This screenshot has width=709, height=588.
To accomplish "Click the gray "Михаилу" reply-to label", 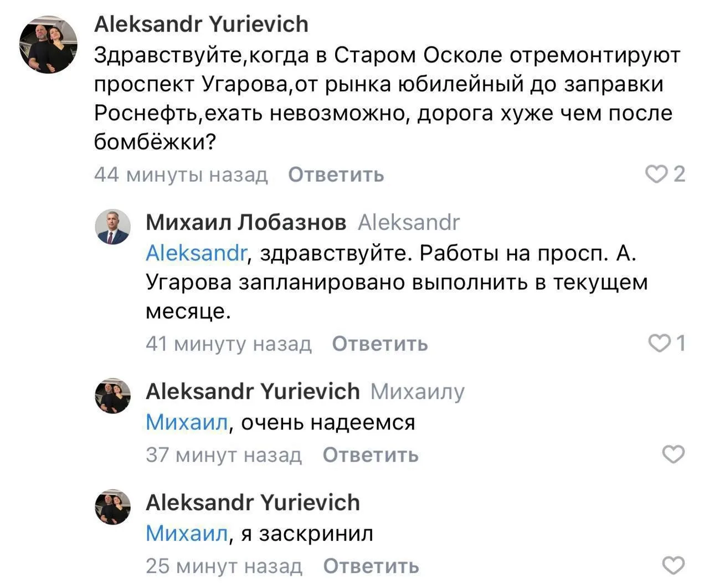I will (x=417, y=392).
